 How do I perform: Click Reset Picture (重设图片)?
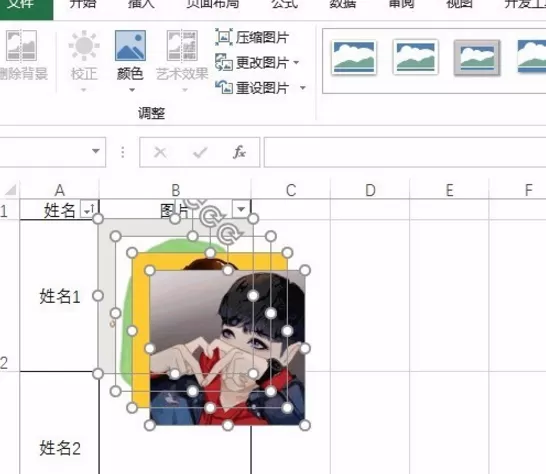pyautogui.click(x=252, y=87)
